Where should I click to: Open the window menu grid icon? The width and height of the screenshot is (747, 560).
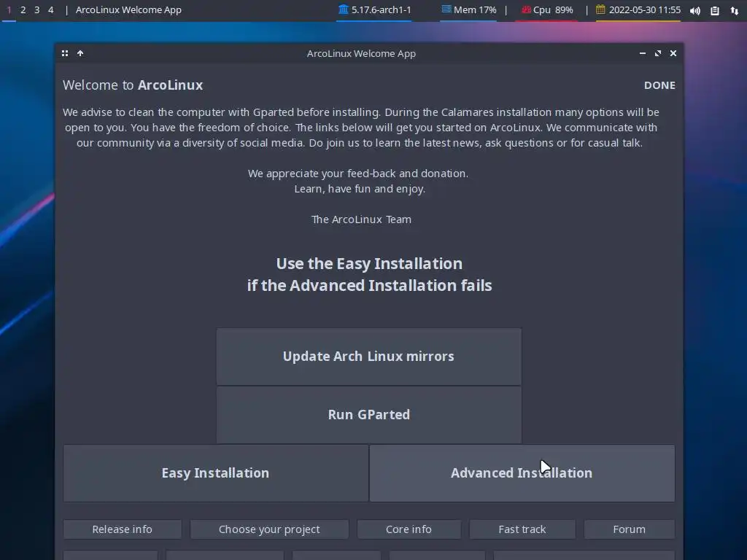pos(65,53)
